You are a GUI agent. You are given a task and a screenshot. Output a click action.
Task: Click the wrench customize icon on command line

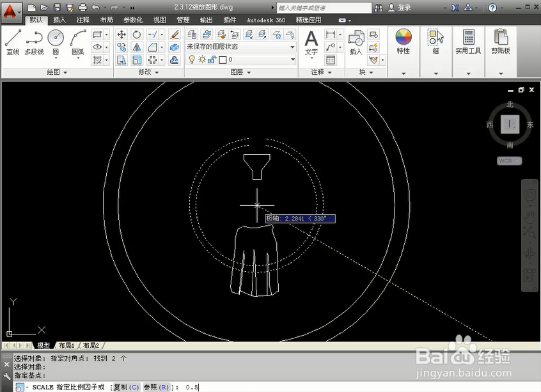(6, 376)
